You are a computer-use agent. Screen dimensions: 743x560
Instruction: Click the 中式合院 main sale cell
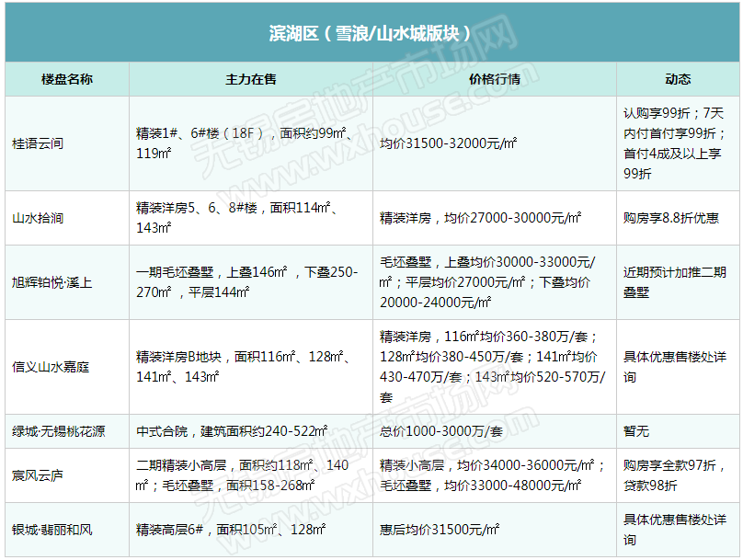pos(232,431)
